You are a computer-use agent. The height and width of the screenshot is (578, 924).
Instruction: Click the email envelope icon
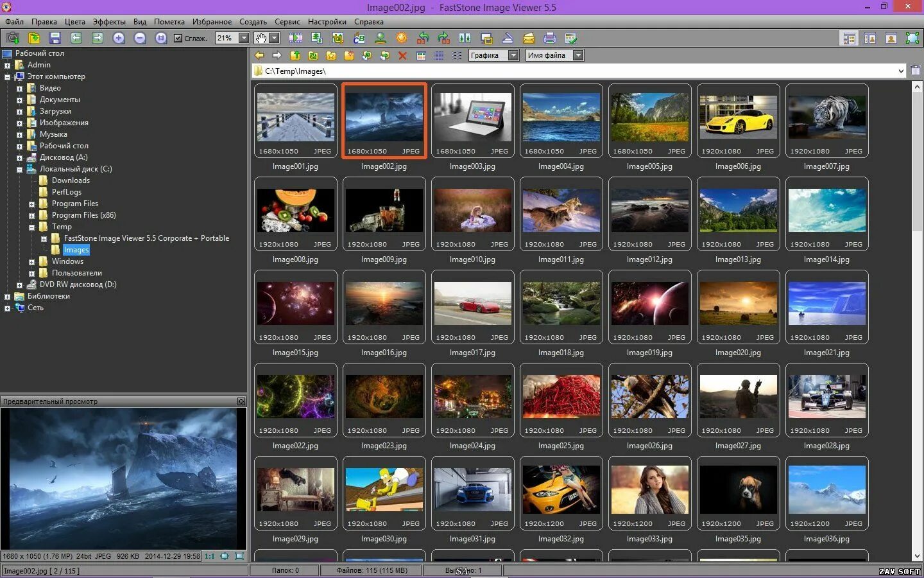[528, 39]
